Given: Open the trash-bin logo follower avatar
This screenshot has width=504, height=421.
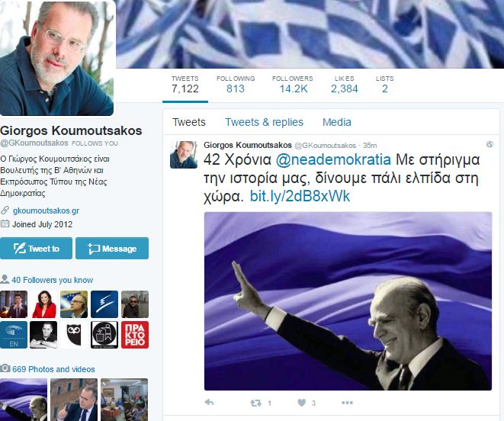Looking at the screenshot, I should pyautogui.click(x=104, y=335).
